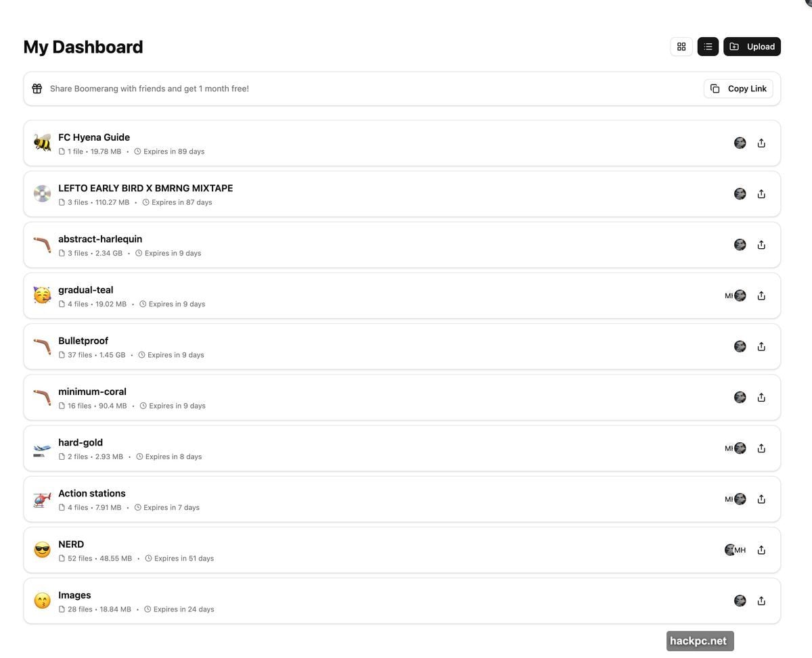This screenshot has height=658, width=812.
Task: Open the gradual-teal transfer
Action: click(85, 289)
